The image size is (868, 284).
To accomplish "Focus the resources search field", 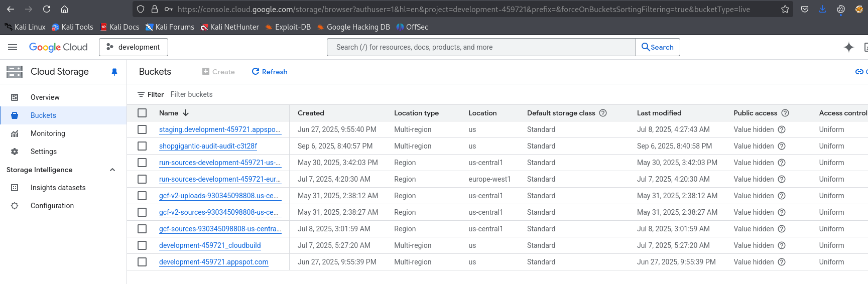I will [x=481, y=47].
